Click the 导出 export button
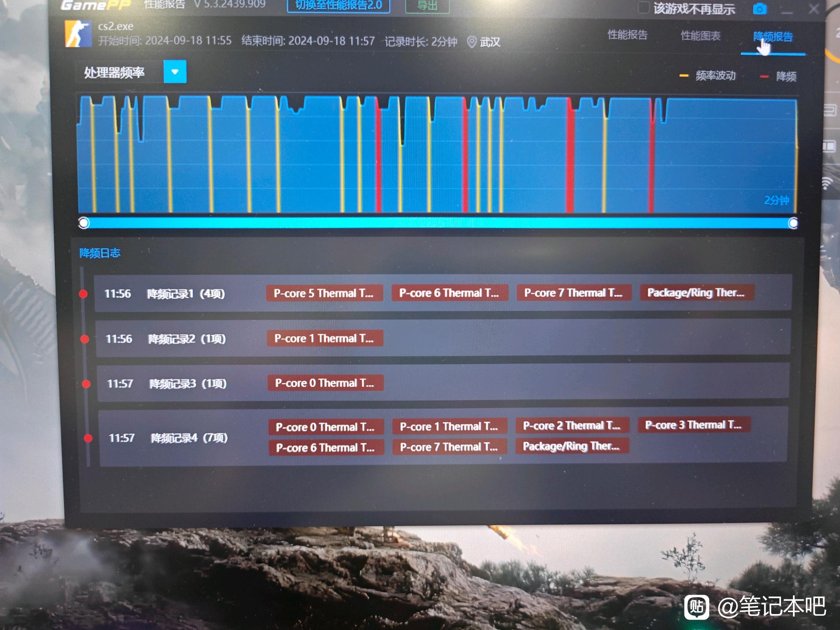This screenshot has height=630, width=840. (427, 6)
